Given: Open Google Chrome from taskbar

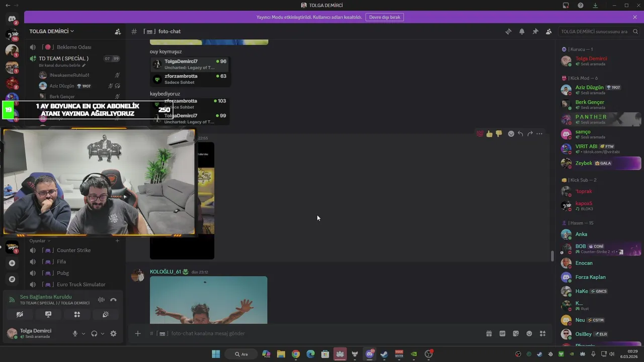Looking at the screenshot, I should point(296,354).
